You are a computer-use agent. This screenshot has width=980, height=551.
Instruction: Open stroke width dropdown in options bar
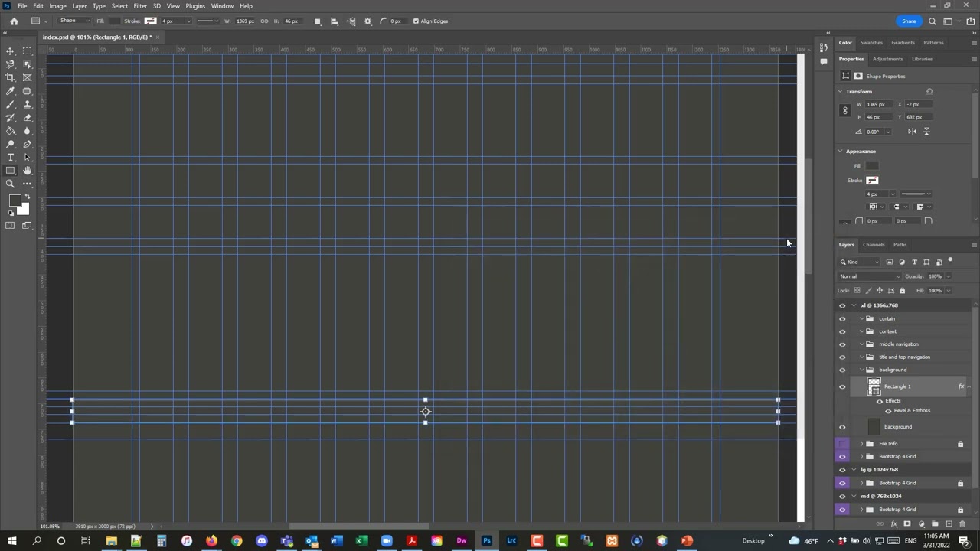188,21
